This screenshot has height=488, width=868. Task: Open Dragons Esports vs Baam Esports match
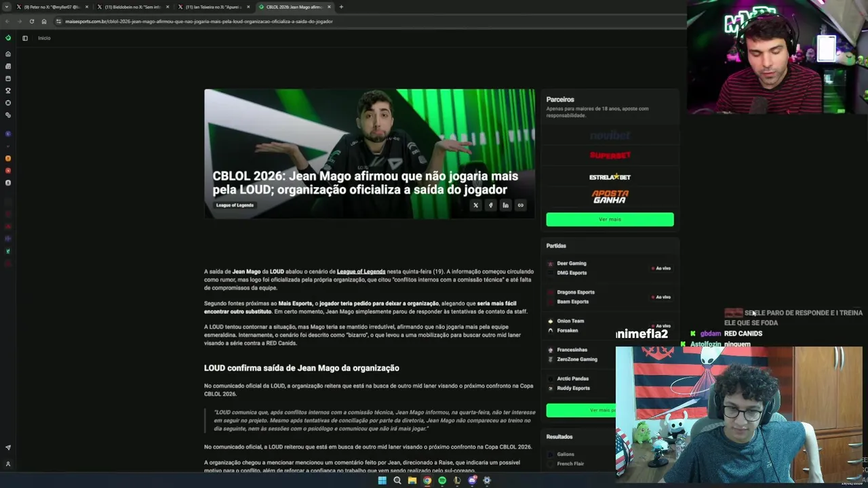[x=610, y=297]
